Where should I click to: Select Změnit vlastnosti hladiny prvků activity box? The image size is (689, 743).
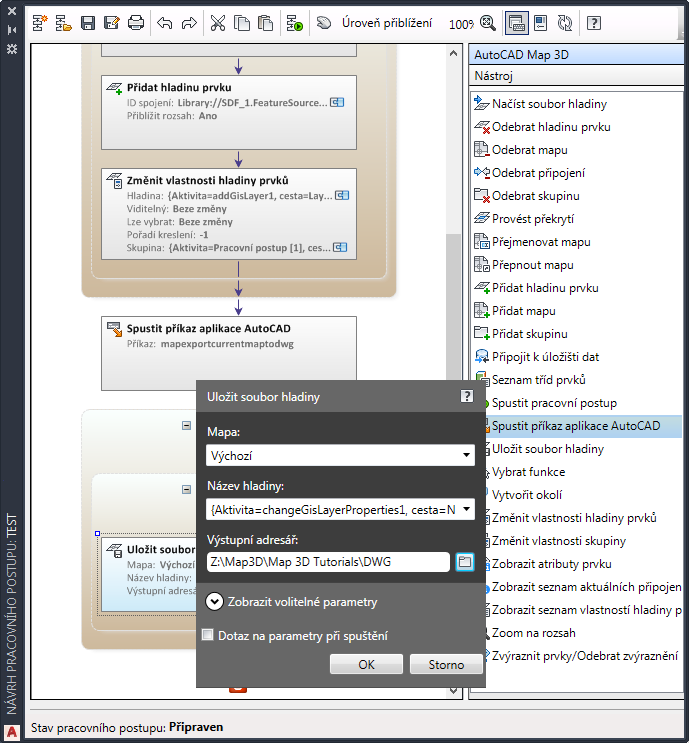[229, 214]
